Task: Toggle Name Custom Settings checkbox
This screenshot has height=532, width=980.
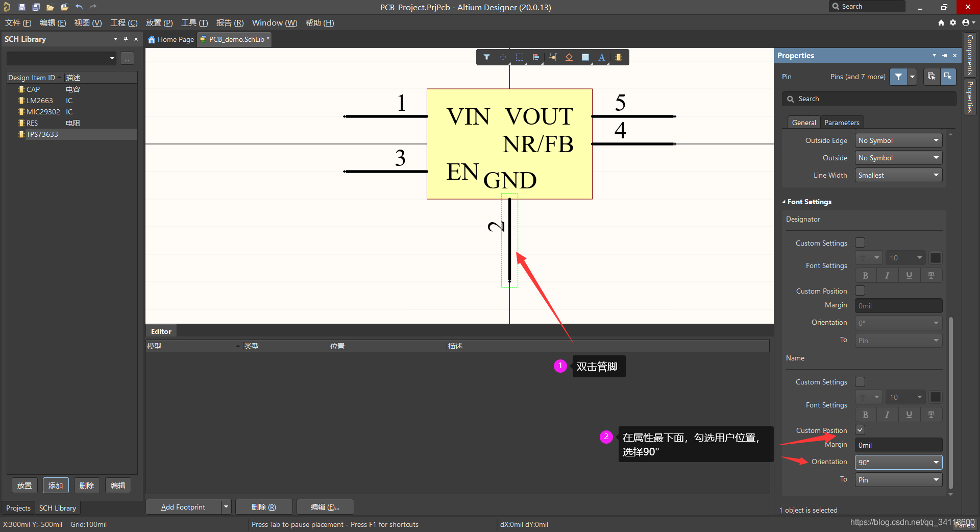Action: pyautogui.click(x=860, y=382)
